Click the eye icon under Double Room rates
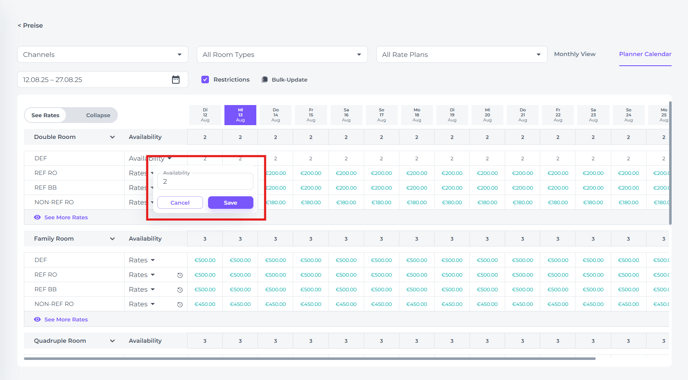Image resolution: width=688 pixels, height=380 pixels. click(37, 217)
